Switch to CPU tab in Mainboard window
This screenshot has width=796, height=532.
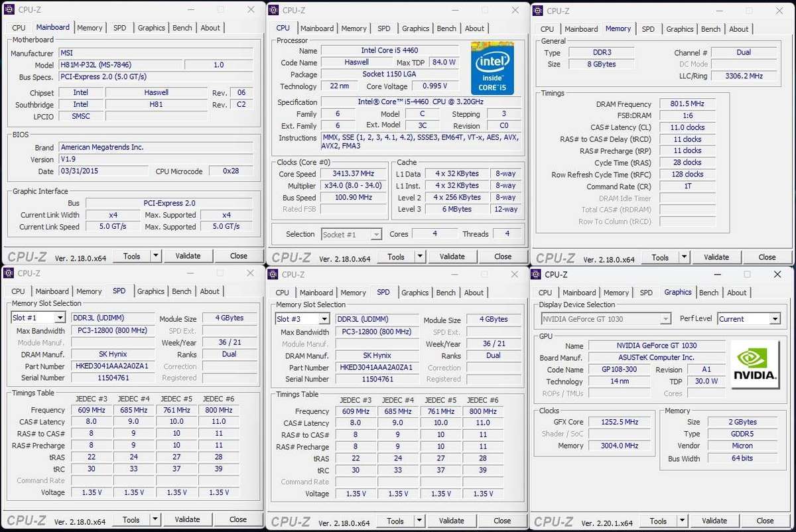[19, 28]
